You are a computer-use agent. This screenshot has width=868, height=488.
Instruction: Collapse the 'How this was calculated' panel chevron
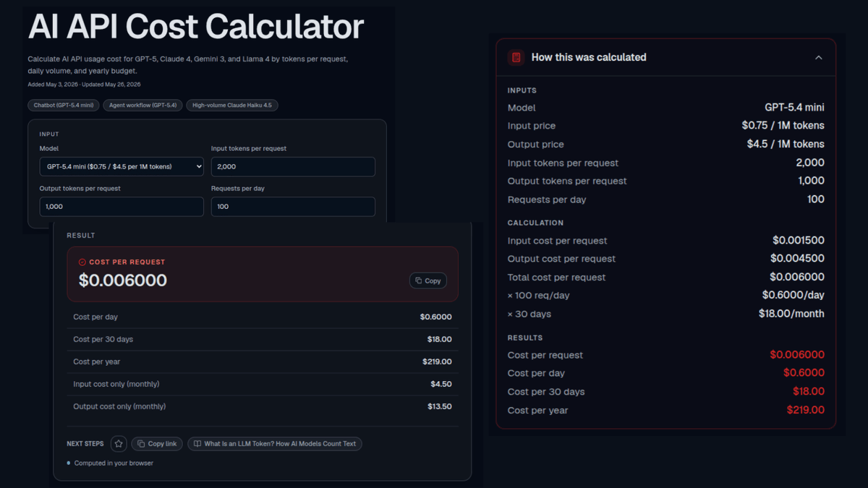818,57
